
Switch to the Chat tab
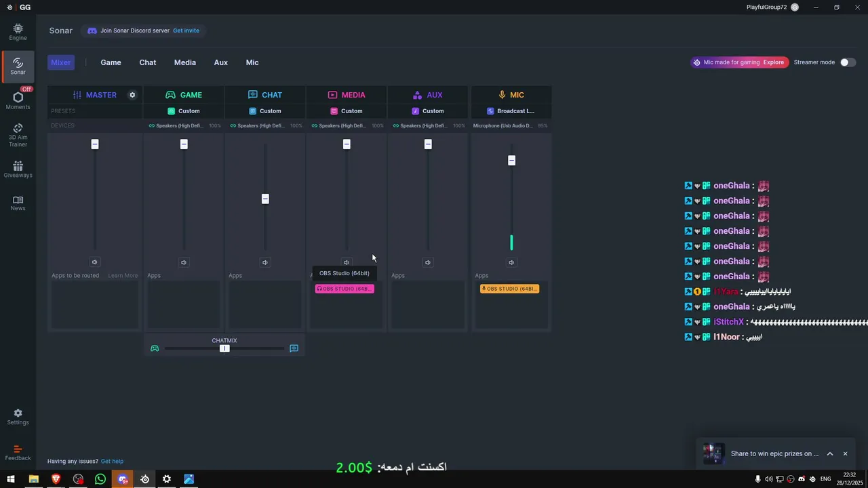click(148, 62)
